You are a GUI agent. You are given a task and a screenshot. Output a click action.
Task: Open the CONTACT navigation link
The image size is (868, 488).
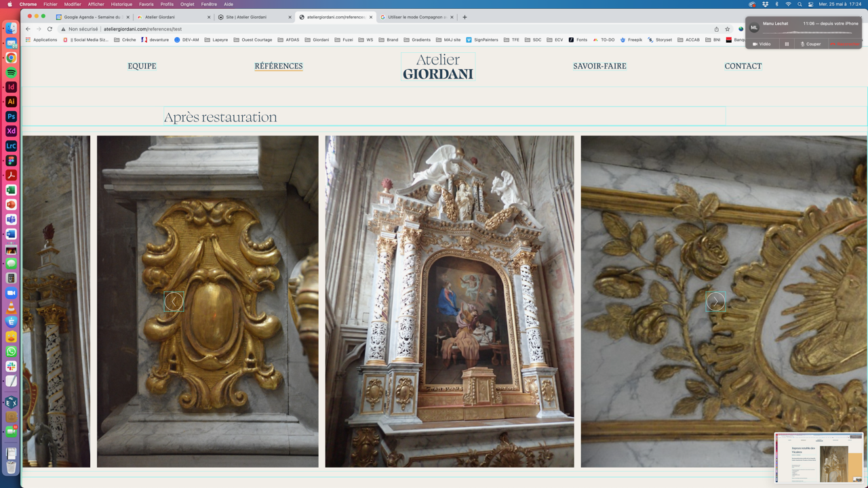743,66
